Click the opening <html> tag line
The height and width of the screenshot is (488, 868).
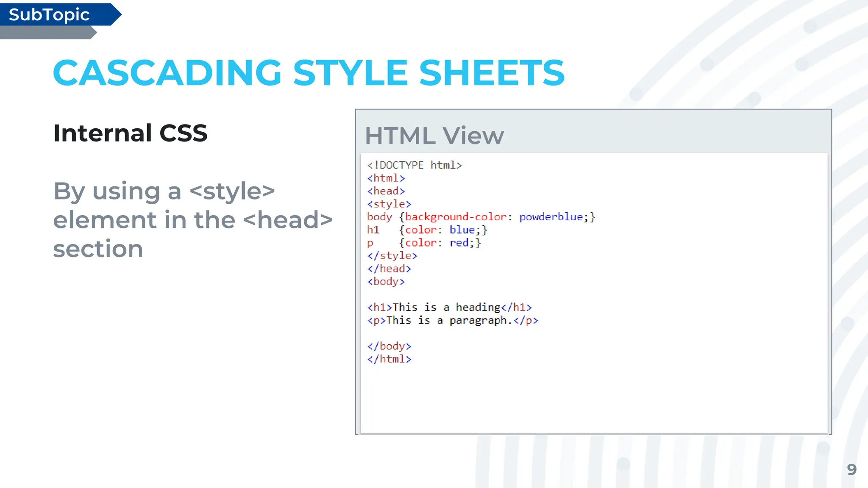point(386,178)
